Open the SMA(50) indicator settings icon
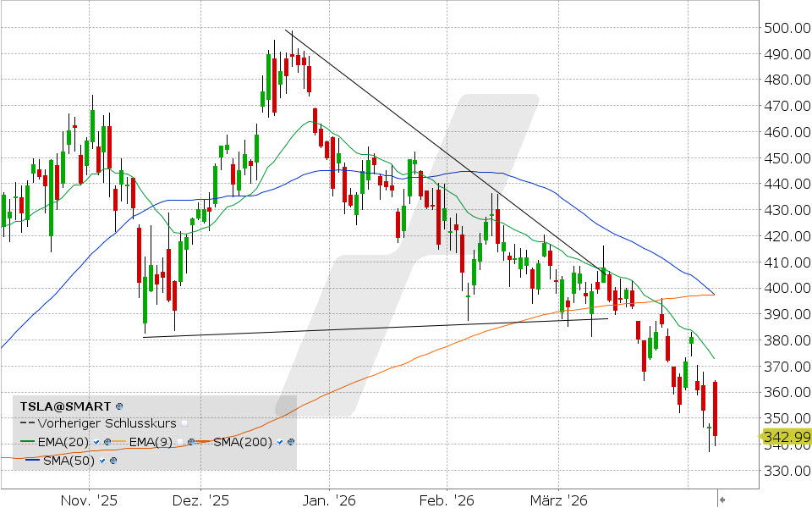Image resolution: width=812 pixels, height=508 pixels. (x=112, y=461)
